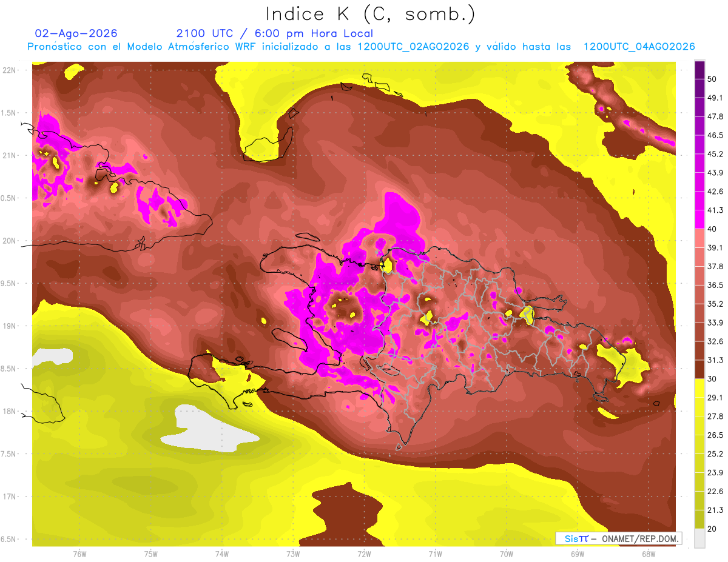The width and height of the screenshot is (728, 562).
Task: Click the 72W longitude label
Action: [x=364, y=554]
